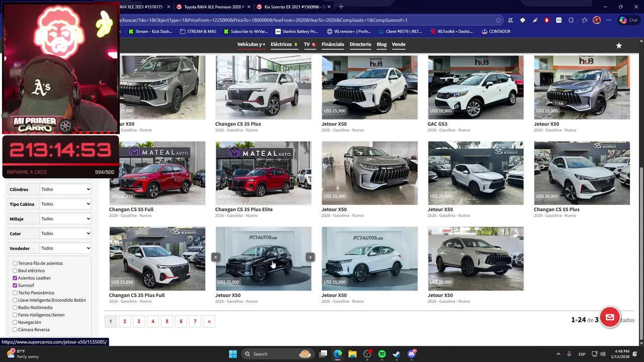644x362 pixels.
Task: Open the CONTADOR bookmark
Action: pyautogui.click(x=496, y=31)
